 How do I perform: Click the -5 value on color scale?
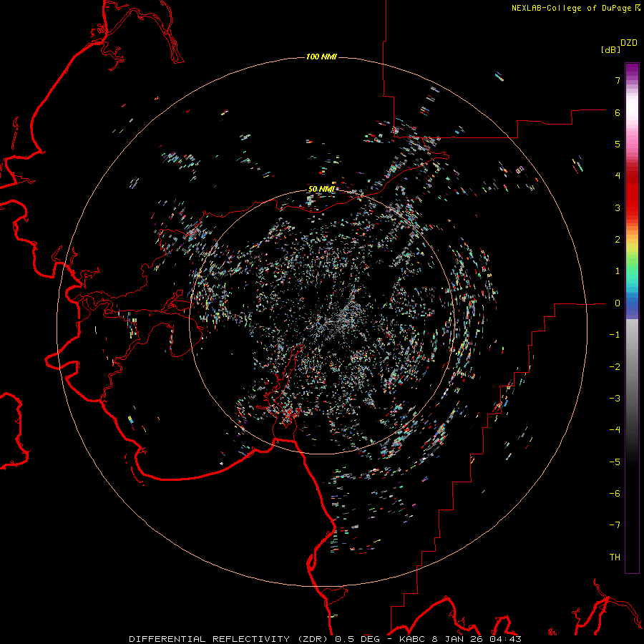tap(615, 462)
